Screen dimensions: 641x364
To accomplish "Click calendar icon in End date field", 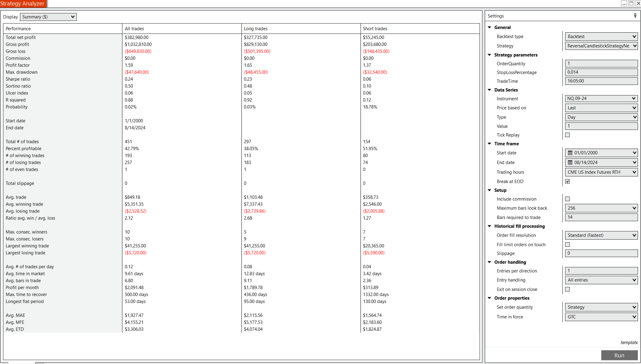I will point(570,162).
